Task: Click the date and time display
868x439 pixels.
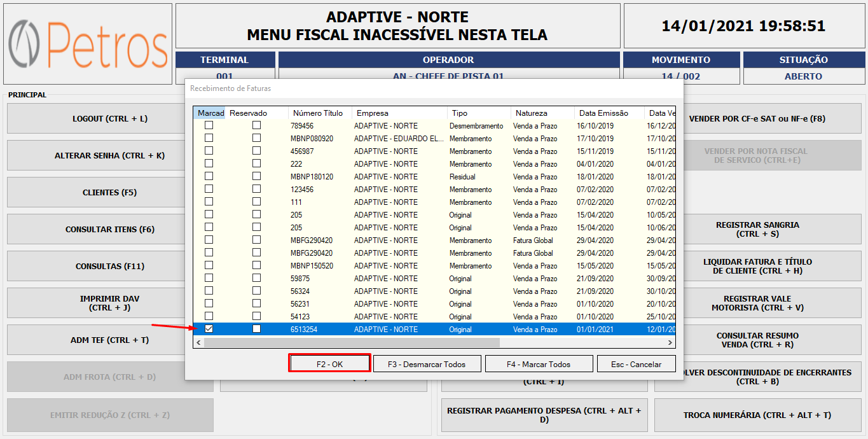Action: pos(743,26)
